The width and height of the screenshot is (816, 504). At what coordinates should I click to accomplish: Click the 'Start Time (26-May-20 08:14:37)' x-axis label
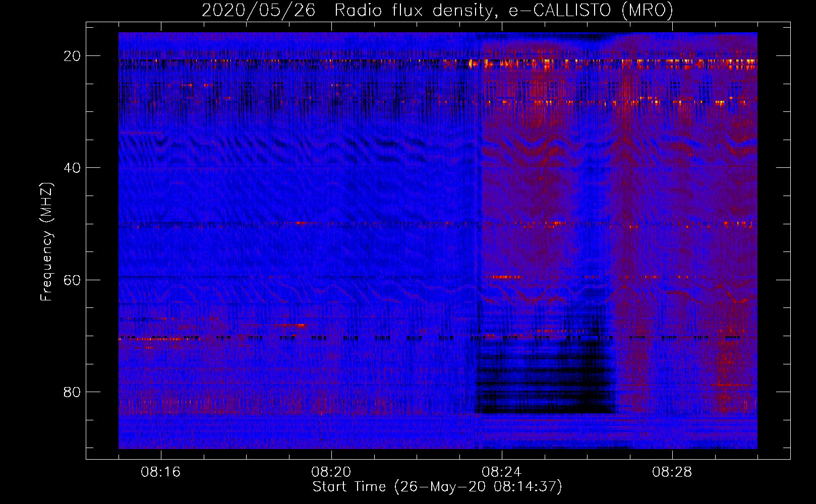tap(437, 487)
